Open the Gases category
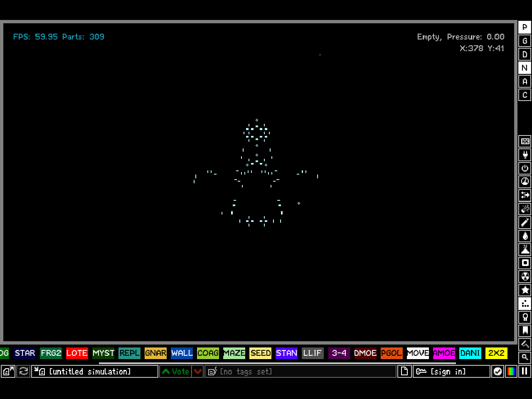The height and width of the screenshot is (399, 532). (525, 222)
